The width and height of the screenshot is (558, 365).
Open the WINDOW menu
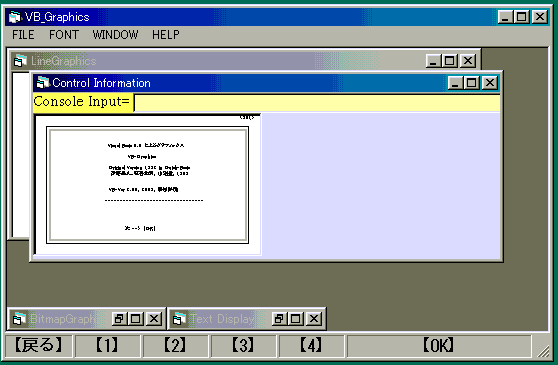pos(115,35)
